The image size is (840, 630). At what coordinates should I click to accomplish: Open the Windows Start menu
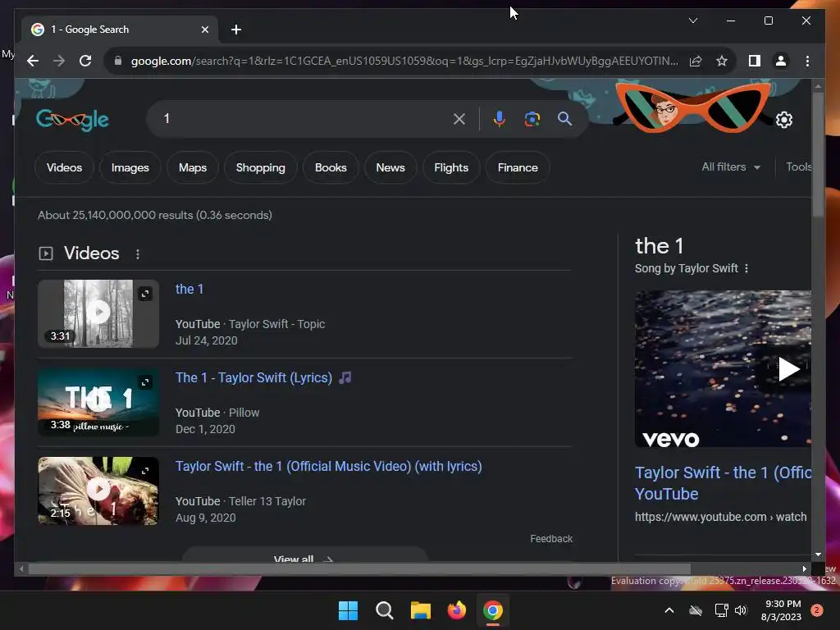click(348, 610)
